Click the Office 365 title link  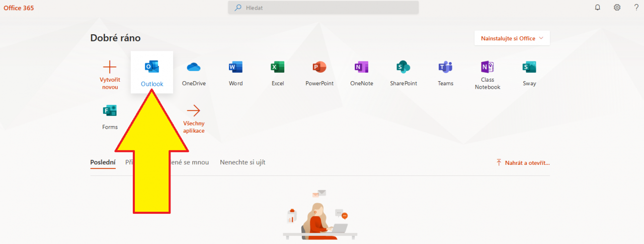[x=19, y=8]
